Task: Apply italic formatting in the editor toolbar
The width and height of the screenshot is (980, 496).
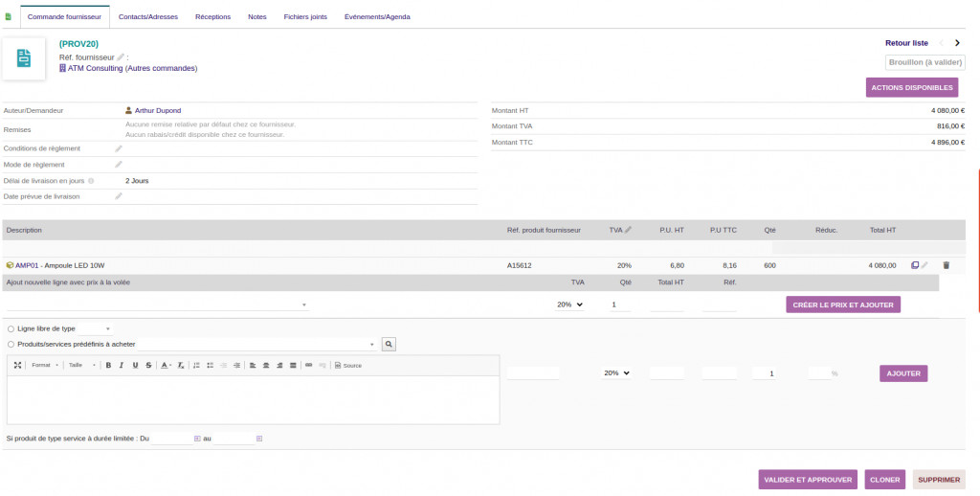Action: point(122,365)
